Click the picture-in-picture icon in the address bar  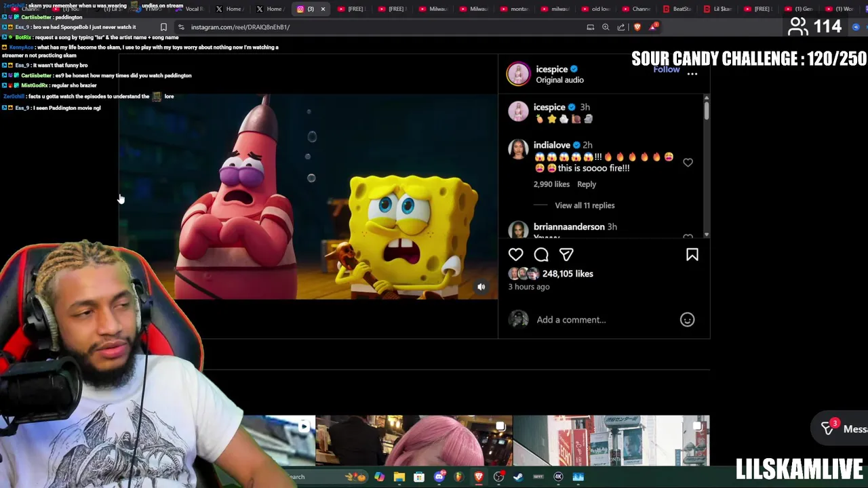point(590,27)
